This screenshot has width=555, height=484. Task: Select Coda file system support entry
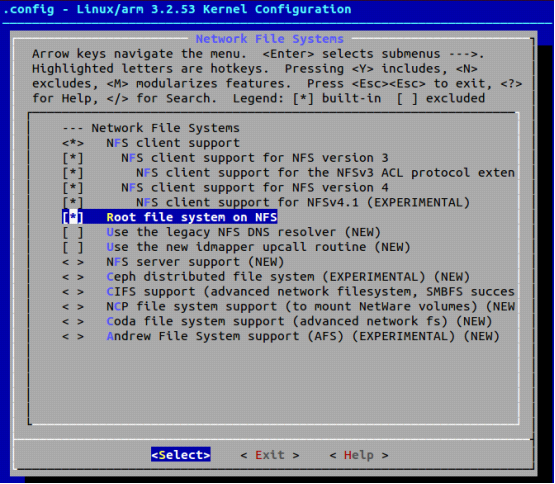click(x=277, y=321)
